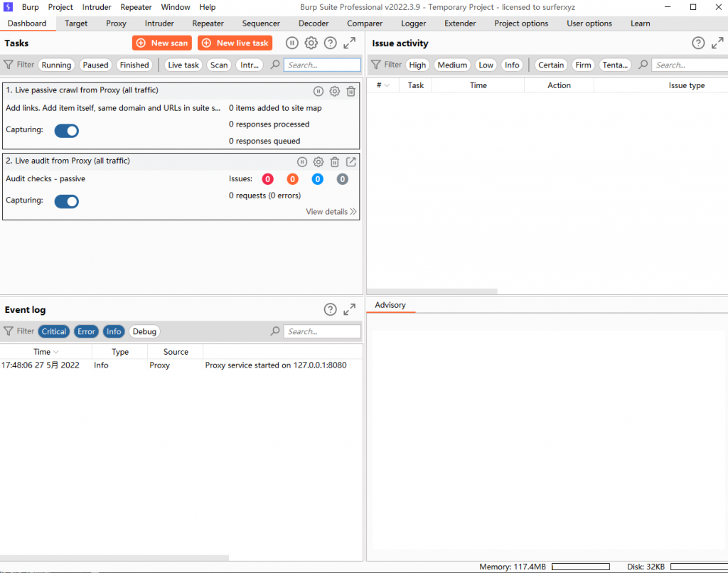Toggle the Error event log filter
Viewport: 728px width, 573px height.
tap(86, 331)
